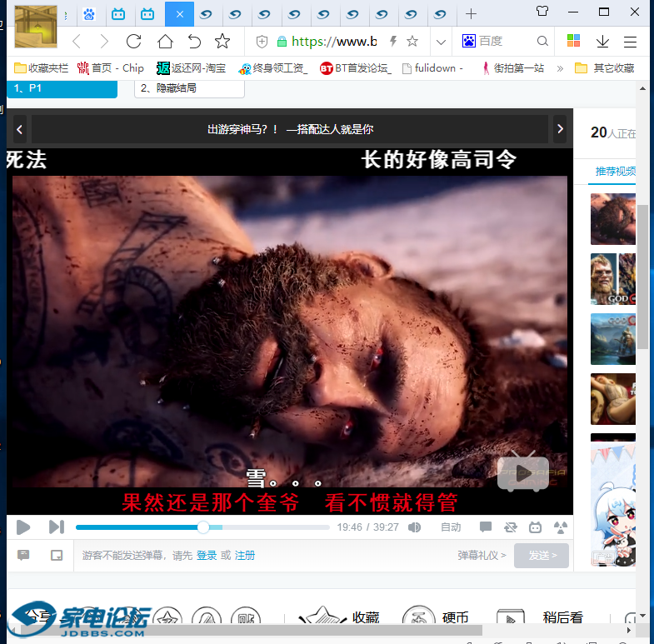This screenshot has width=654, height=644.
Task: Show previous banner with left arrow
Action: 19,129
